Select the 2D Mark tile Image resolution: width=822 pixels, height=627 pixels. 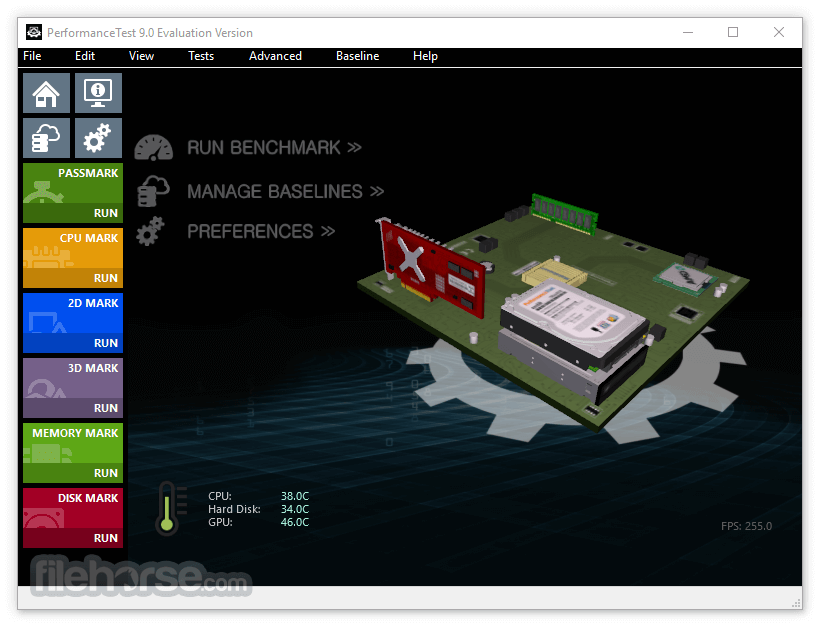(73, 323)
